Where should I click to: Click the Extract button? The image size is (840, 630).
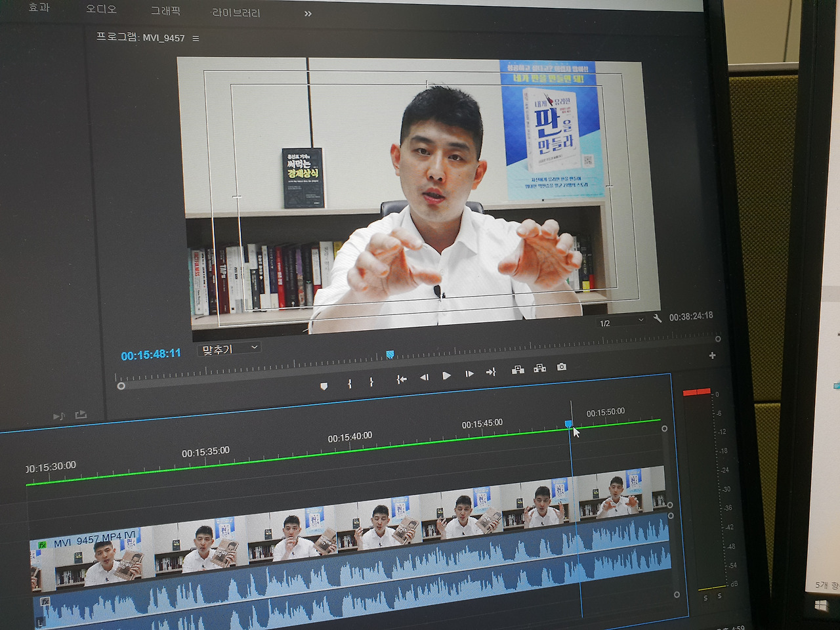[x=539, y=368]
